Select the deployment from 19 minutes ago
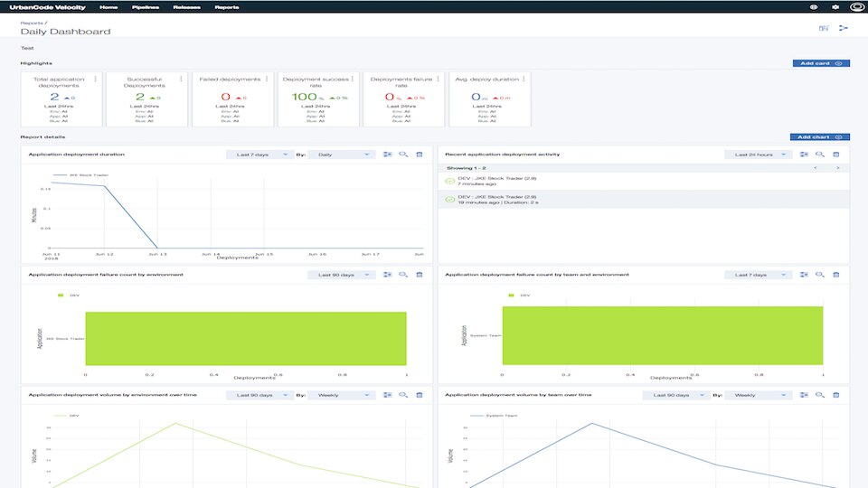868x488 pixels. pyautogui.click(x=644, y=200)
